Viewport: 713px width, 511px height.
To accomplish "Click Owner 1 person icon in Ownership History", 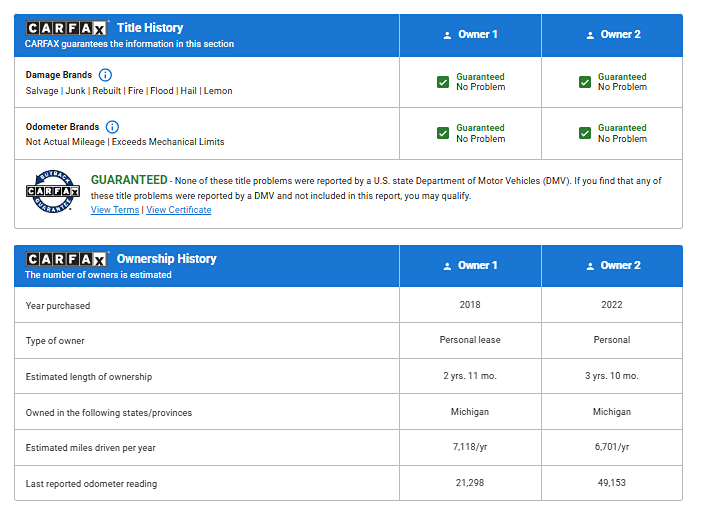I will pyautogui.click(x=447, y=266).
